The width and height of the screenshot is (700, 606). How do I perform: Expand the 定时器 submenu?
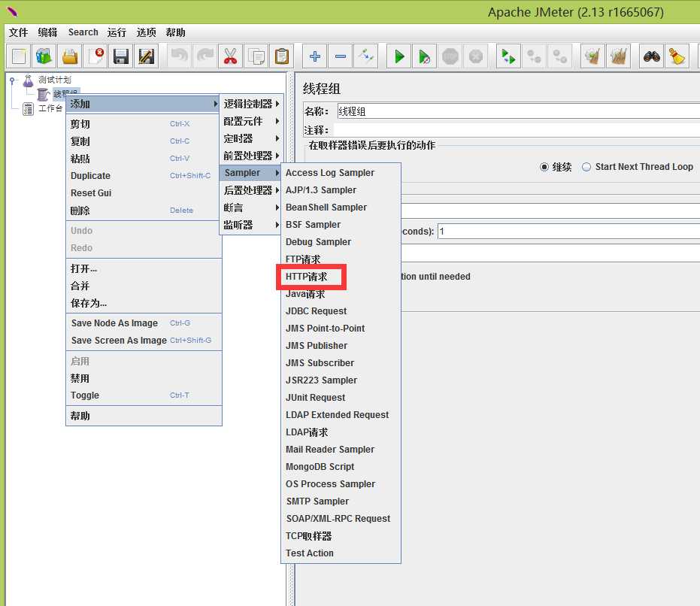click(x=251, y=138)
